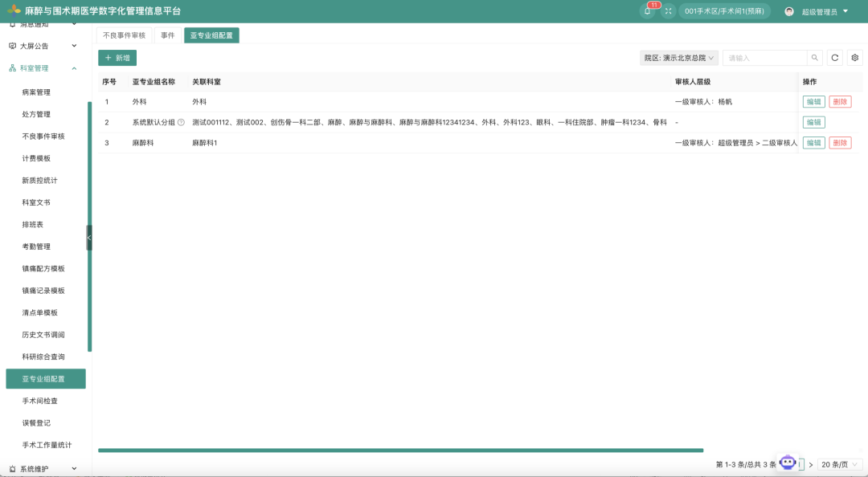Delete the 麻醉科 row
The height and width of the screenshot is (477, 868).
(x=840, y=143)
